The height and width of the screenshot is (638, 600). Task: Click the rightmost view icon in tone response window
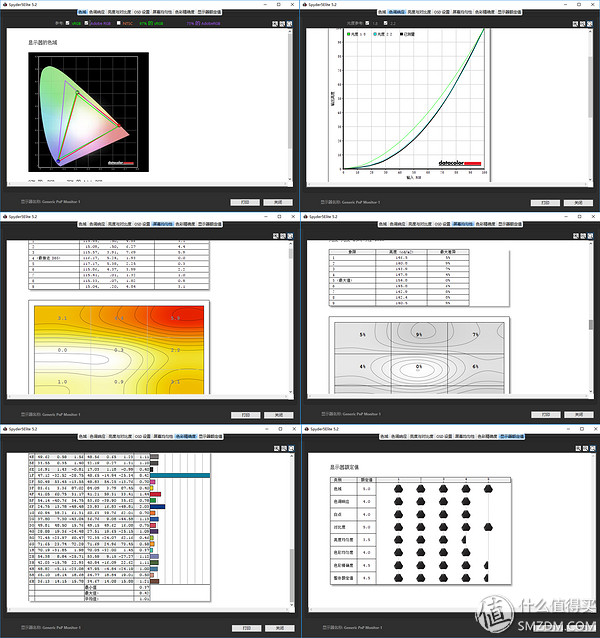click(x=590, y=24)
